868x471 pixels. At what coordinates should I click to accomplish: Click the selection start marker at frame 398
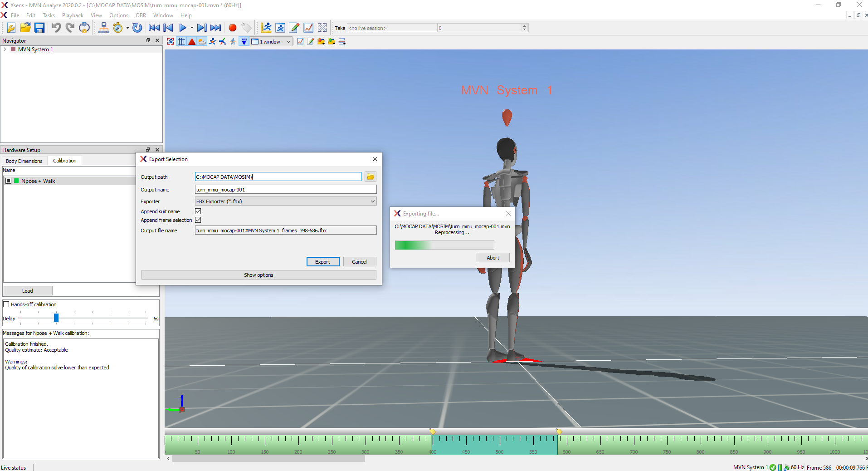[433, 431]
